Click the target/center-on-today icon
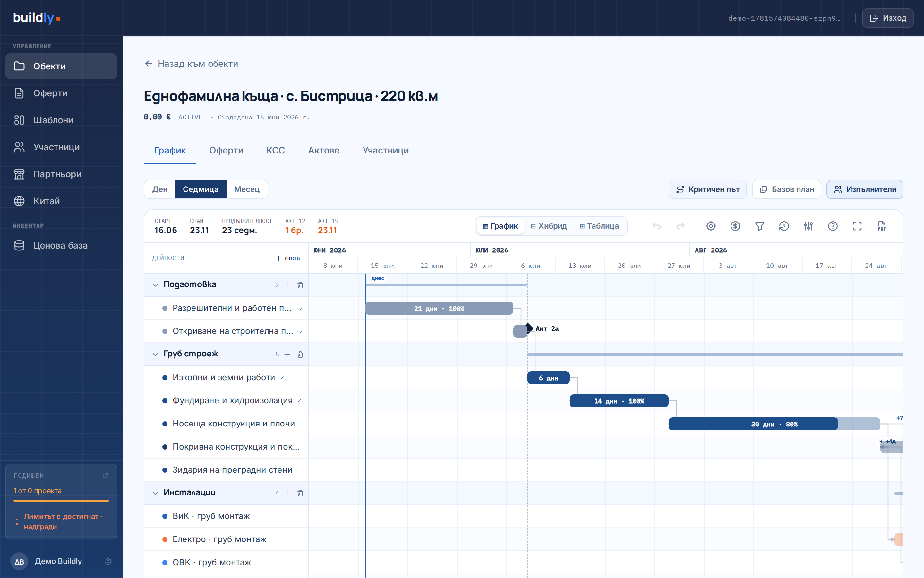 click(x=711, y=226)
